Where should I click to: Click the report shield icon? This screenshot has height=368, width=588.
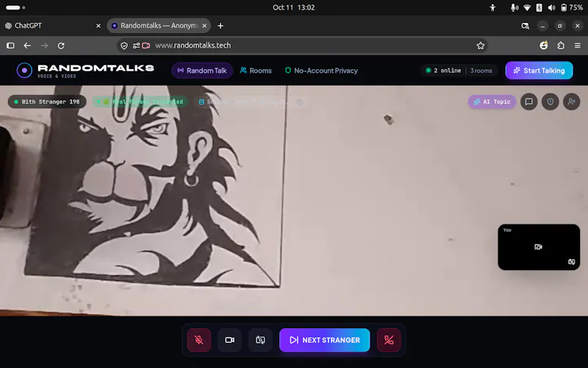click(550, 102)
